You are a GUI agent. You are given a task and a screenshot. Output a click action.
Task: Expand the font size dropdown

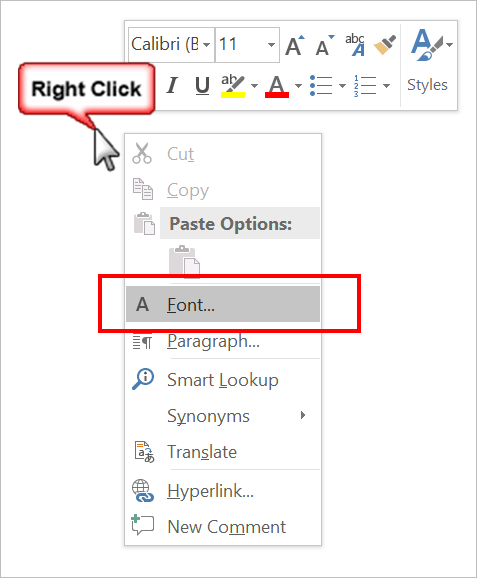(271, 45)
